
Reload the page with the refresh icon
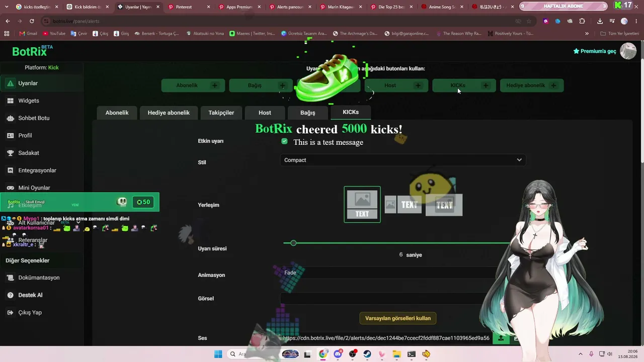(x=32, y=21)
